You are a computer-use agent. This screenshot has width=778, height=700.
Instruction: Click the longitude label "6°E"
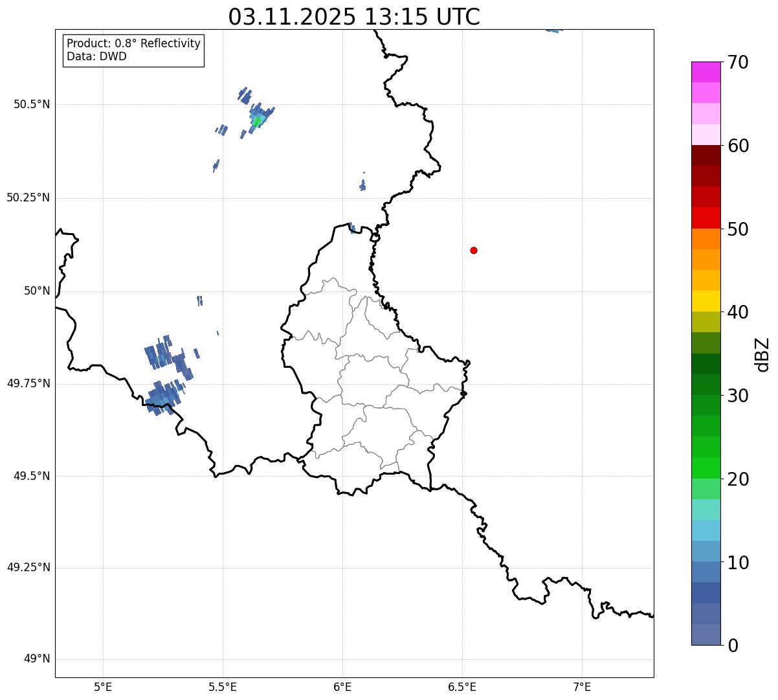coord(342,686)
